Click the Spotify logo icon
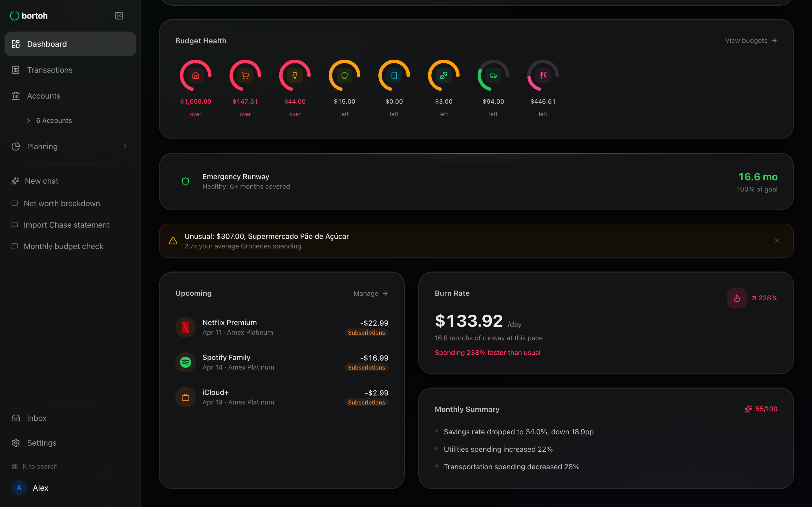812x507 pixels. [x=186, y=362]
